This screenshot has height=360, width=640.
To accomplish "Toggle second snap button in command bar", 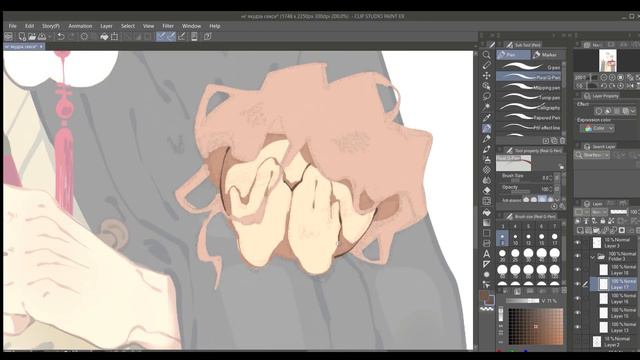I will coord(171,36).
